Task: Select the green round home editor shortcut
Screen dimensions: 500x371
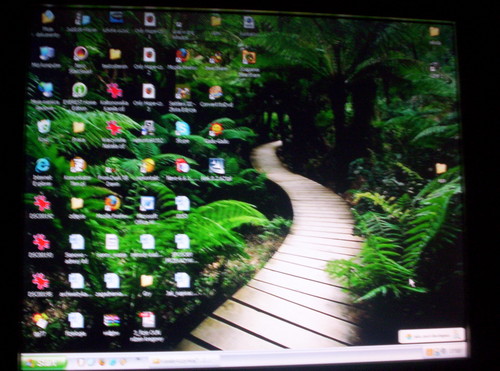Action: [79, 90]
